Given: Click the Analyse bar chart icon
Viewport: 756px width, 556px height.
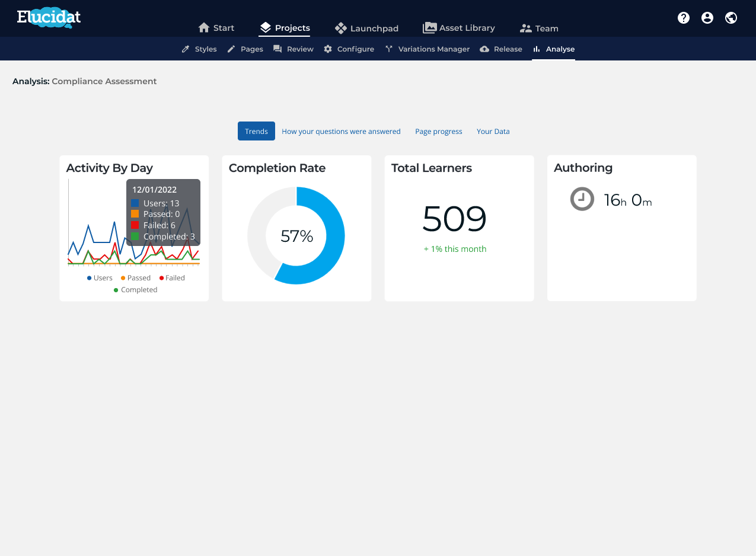Looking at the screenshot, I should (x=537, y=49).
